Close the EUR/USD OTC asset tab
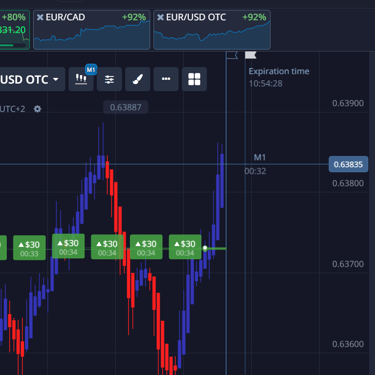The image size is (375, 375). pos(160,17)
